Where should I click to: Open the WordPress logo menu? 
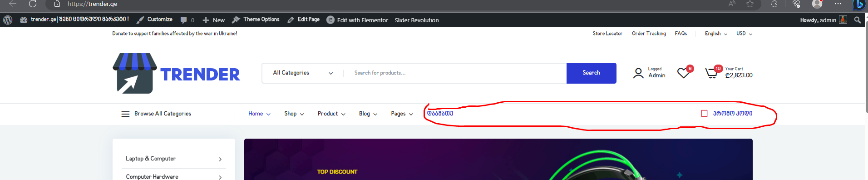click(x=8, y=20)
